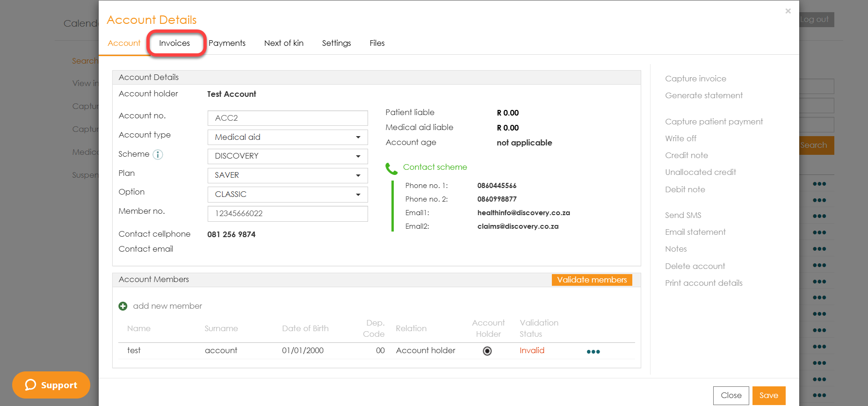Click the Support chat bubble button
This screenshot has width=868, height=406.
(51, 385)
